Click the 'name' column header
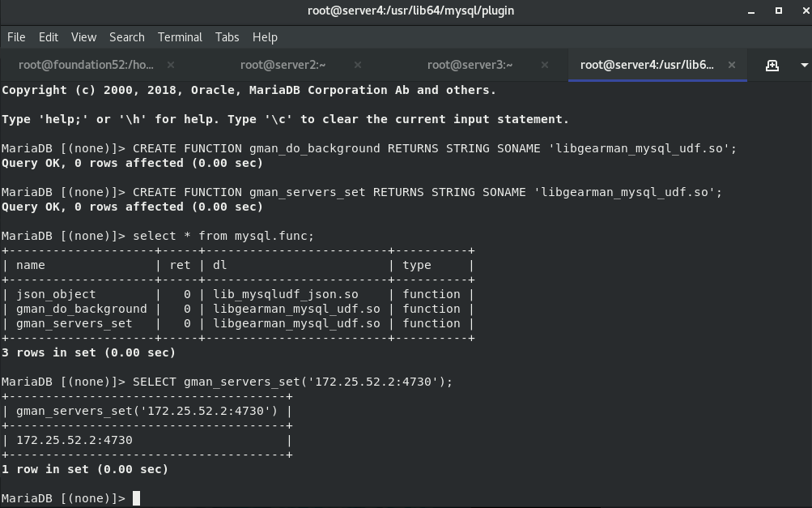This screenshot has height=508, width=812. 31,265
